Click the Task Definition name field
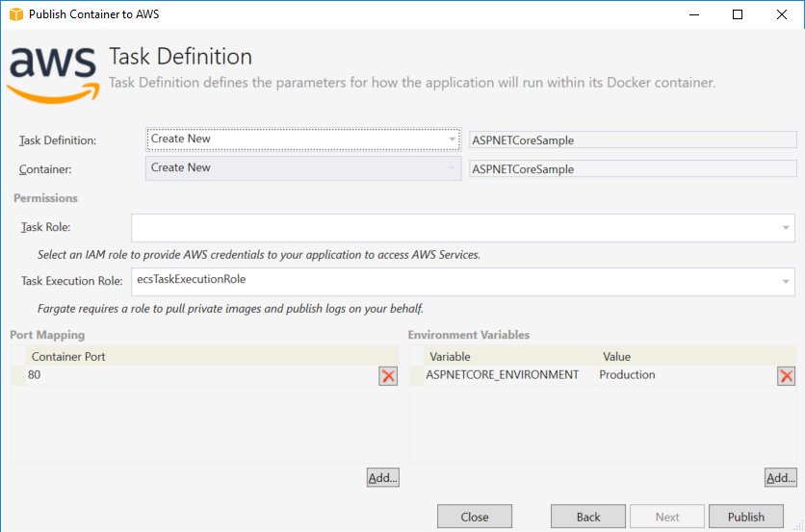Image resolution: width=805 pixels, height=532 pixels. click(x=632, y=140)
